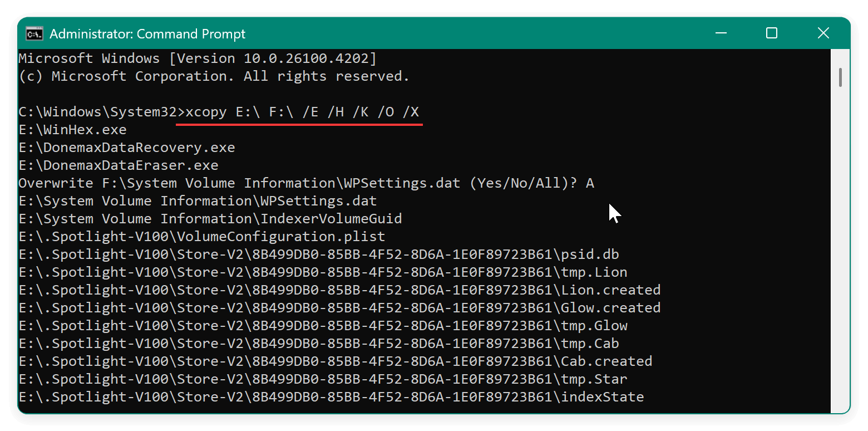This screenshot has height=431, width=868.
Task: Click the underlined xcopy command text
Action: pos(299,111)
